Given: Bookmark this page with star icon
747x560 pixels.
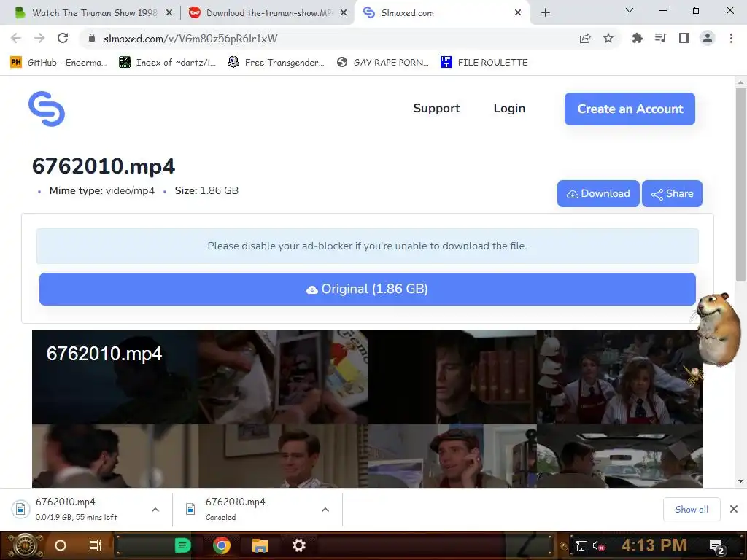Looking at the screenshot, I should point(608,38).
